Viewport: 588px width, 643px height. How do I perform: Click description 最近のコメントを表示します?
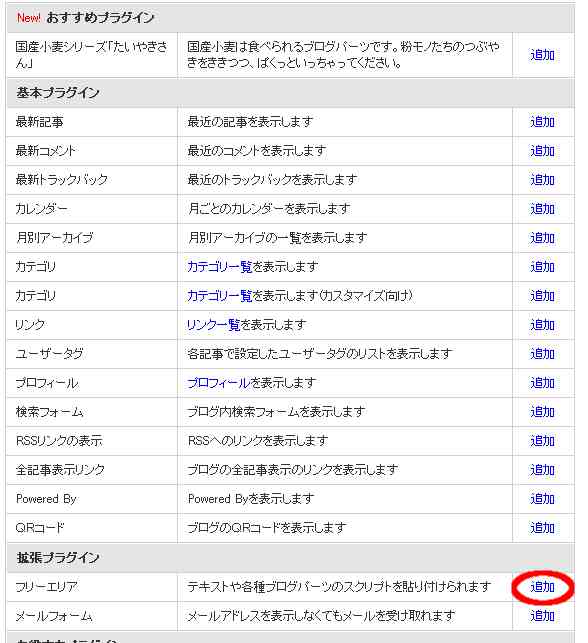tap(257, 151)
